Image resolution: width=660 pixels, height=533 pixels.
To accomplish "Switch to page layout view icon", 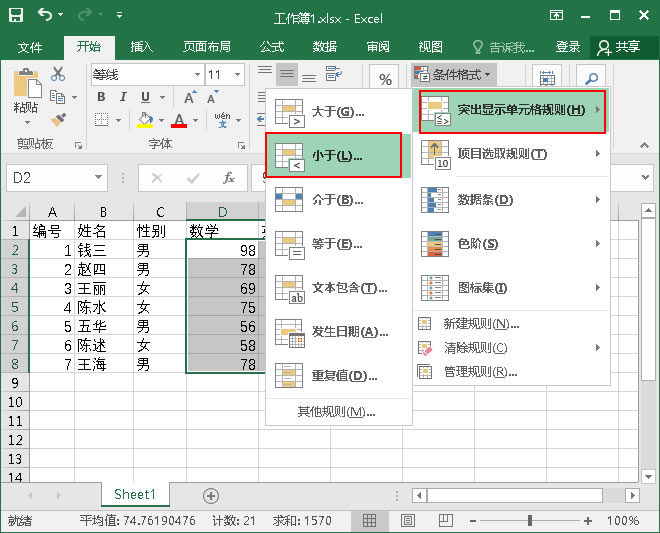I will click(x=407, y=521).
